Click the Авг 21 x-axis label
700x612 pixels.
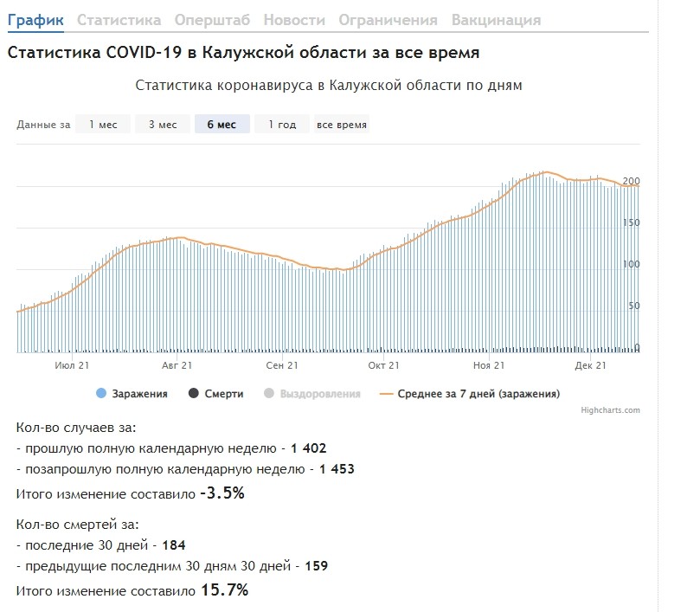177,365
